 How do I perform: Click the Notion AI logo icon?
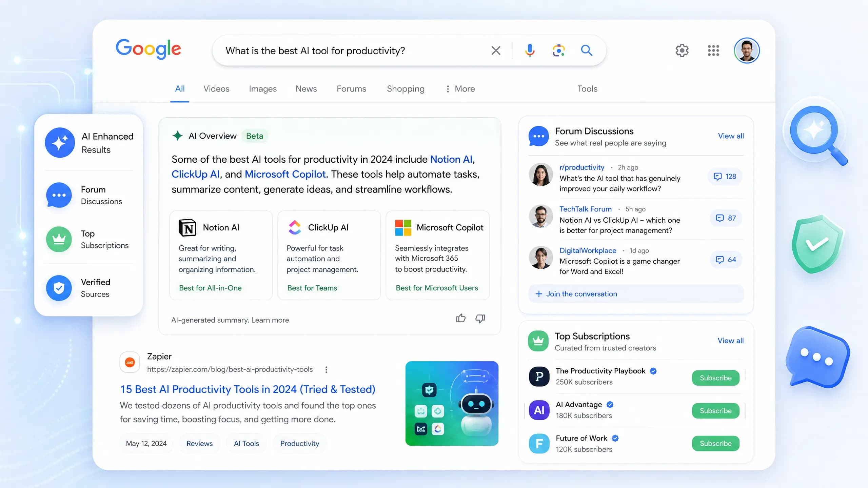click(188, 227)
